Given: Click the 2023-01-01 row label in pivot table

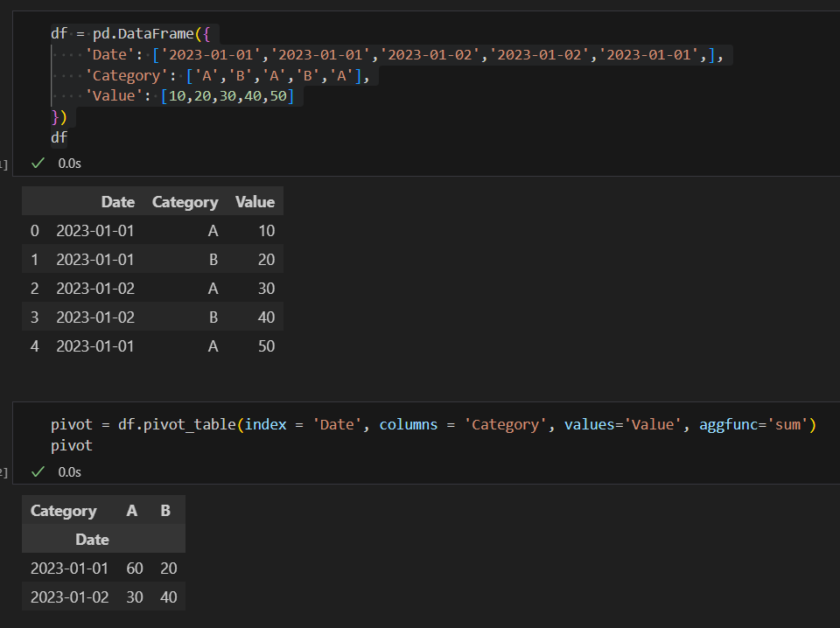Looking at the screenshot, I should coord(69,569).
